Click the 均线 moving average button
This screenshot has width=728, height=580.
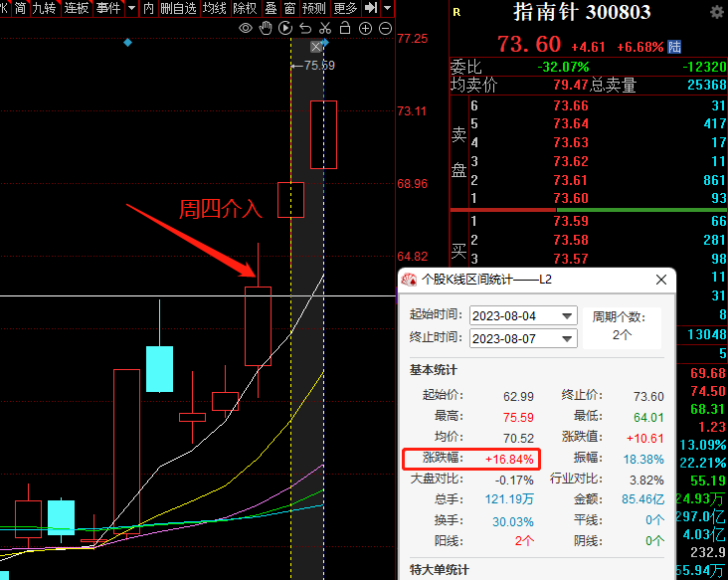[x=214, y=8]
